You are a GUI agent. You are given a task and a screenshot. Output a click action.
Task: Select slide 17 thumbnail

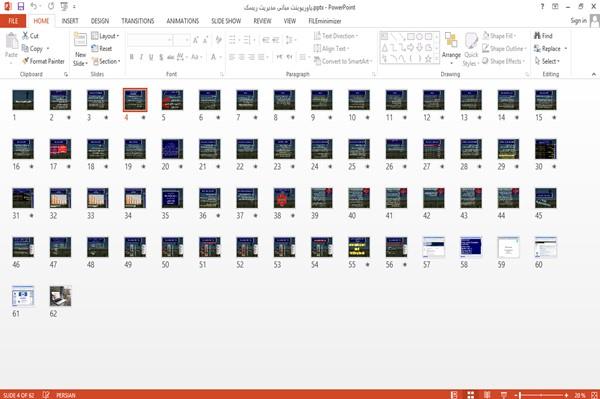[60, 149]
